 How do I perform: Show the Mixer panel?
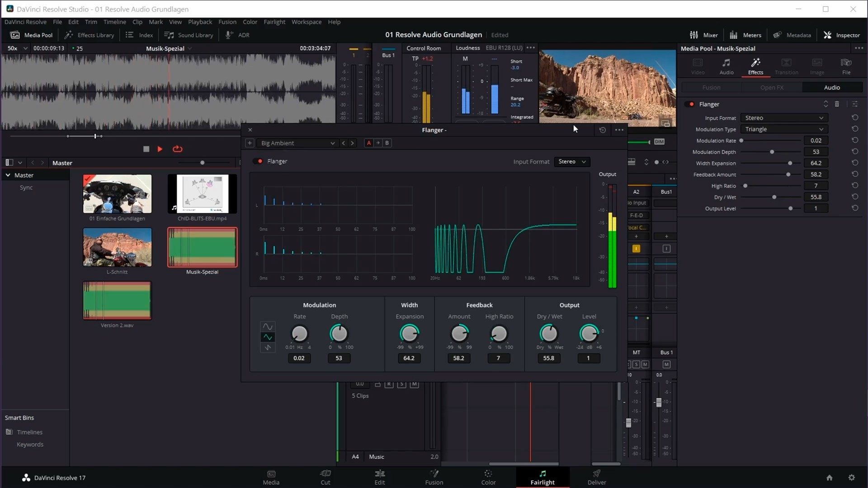704,35
